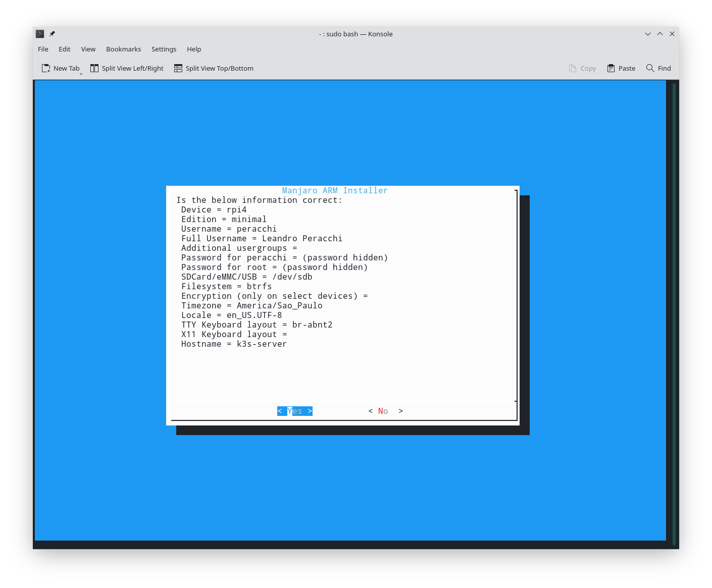Click the 'Locale = en_US.UTF-8' line
The height and width of the screenshot is (588, 712).
[x=232, y=315]
